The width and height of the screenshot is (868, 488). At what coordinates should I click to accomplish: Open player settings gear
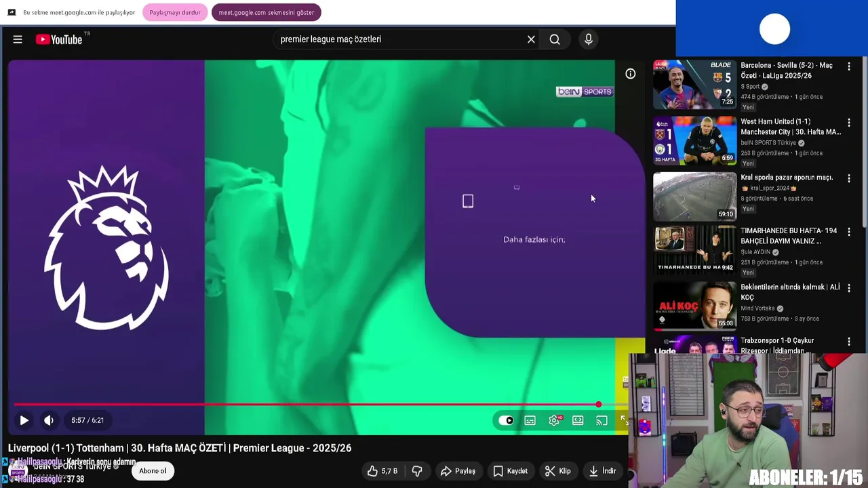coord(554,420)
